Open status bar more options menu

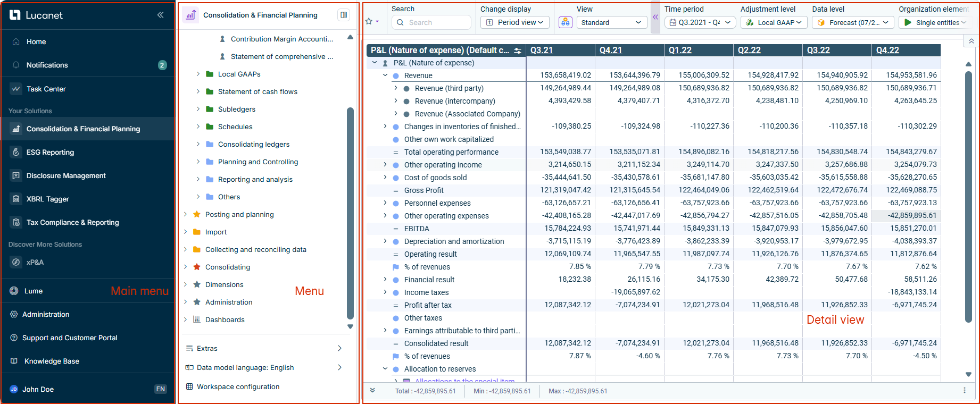(964, 390)
